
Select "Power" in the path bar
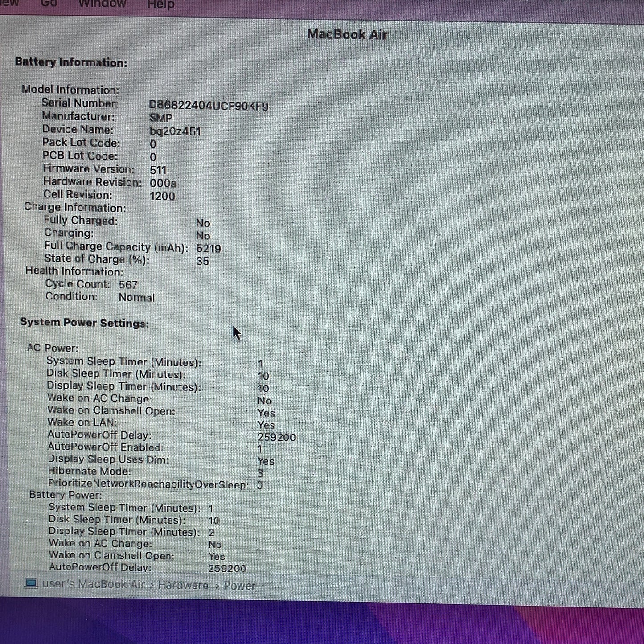[x=240, y=586]
